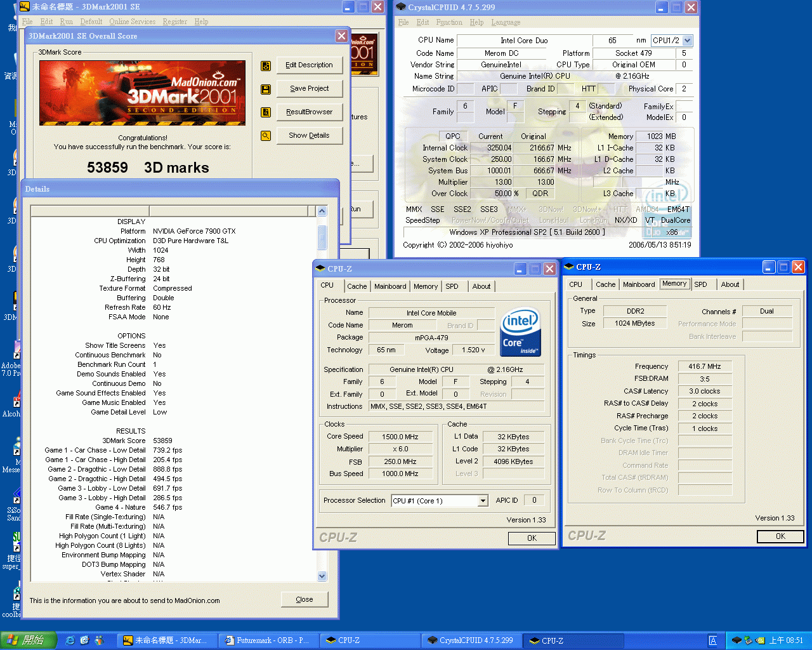The image size is (812, 650).
Task: Open CrystalCPUID Edit menu
Action: (x=423, y=22)
